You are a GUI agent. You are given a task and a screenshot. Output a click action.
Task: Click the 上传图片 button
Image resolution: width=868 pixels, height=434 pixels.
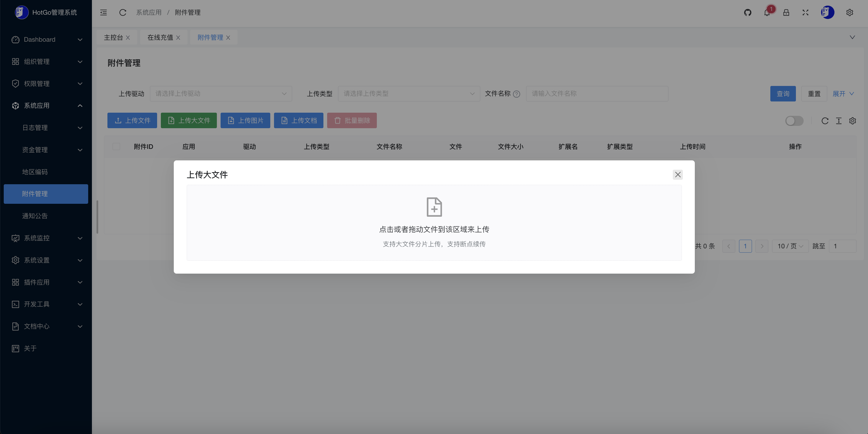(x=245, y=120)
